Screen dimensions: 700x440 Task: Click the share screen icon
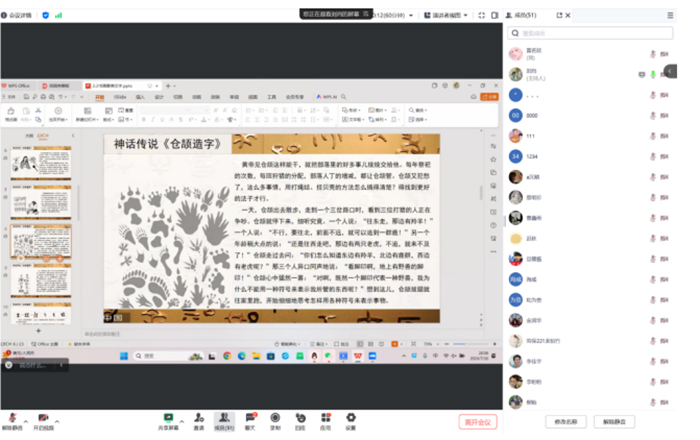pyautogui.click(x=168, y=418)
